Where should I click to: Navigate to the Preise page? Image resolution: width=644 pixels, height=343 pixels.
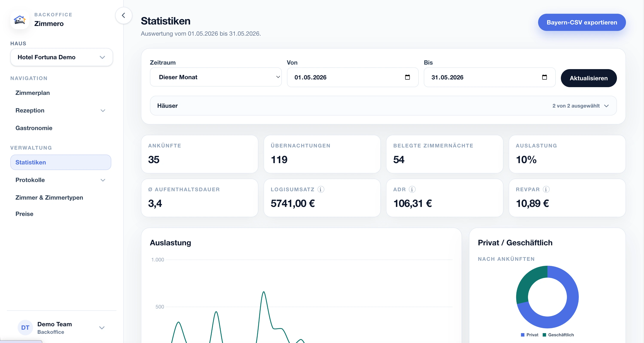pos(24,214)
